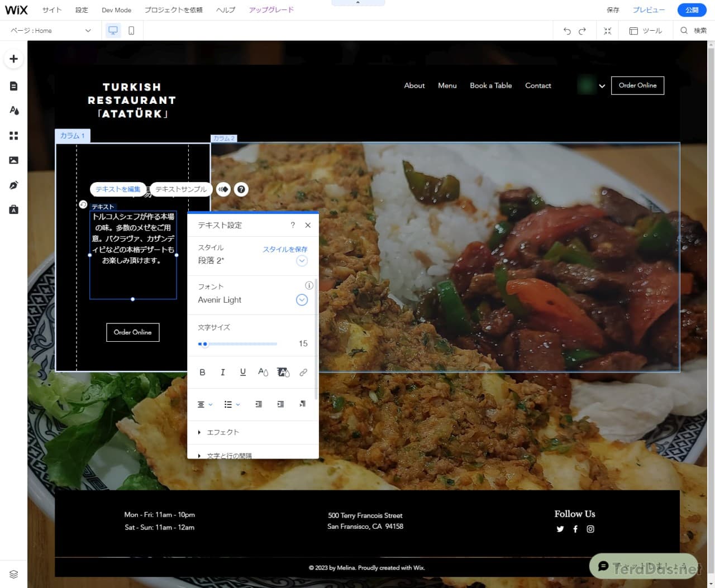The width and height of the screenshot is (715, 588).
Task: Click the Wix logo
Action: 16,10
